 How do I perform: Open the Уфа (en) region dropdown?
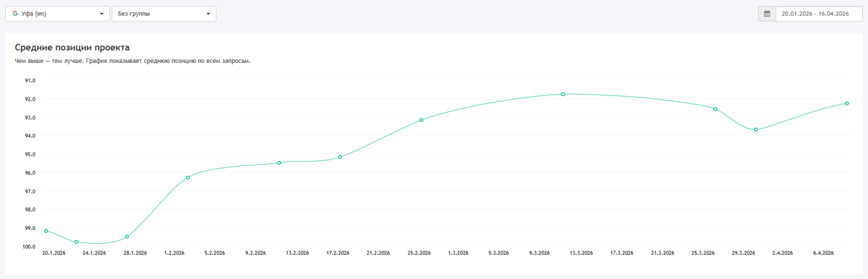pyautogui.click(x=58, y=14)
